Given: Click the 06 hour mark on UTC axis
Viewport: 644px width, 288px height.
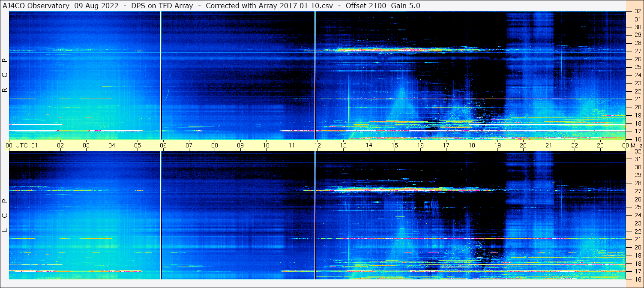Looking at the screenshot, I should pos(163,145).
